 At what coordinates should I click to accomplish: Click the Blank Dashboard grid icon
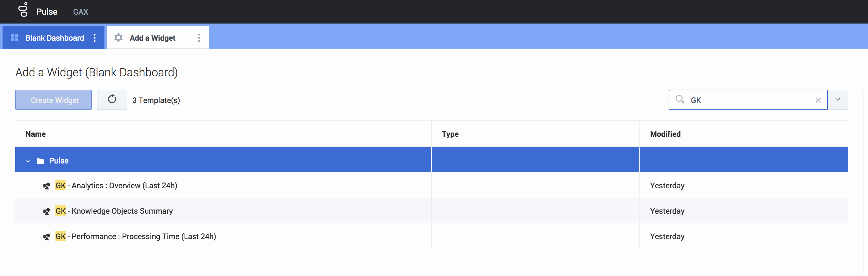coord(14,37)
